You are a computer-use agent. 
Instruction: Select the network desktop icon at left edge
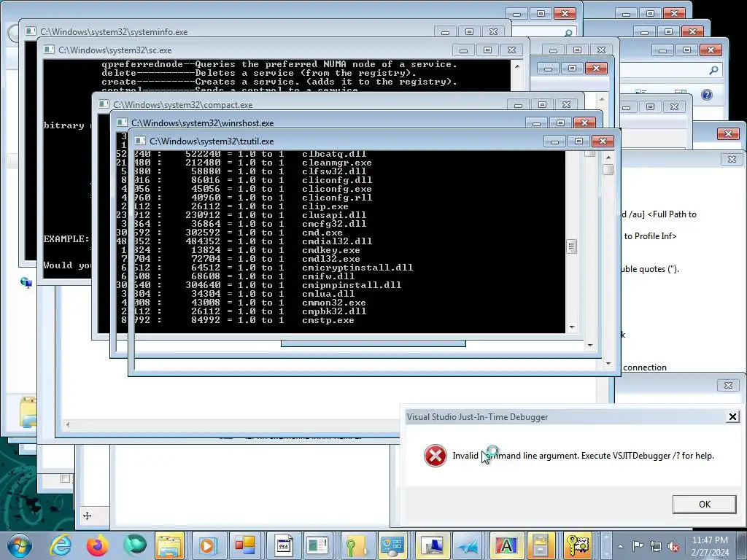coord(26,284)
